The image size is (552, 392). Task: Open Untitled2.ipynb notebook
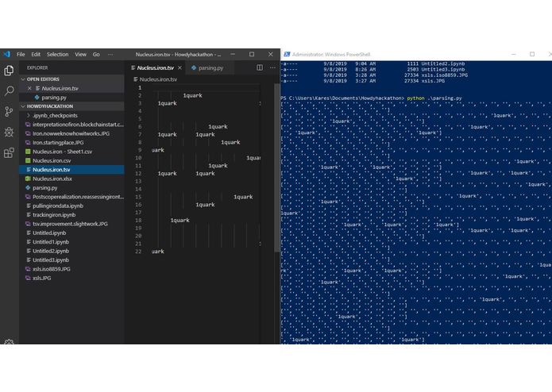click(x=71, y=251)
